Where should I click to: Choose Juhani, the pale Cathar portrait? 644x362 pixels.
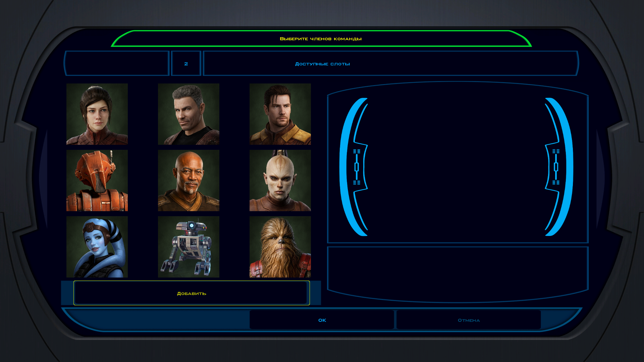[x=280, y=180]
